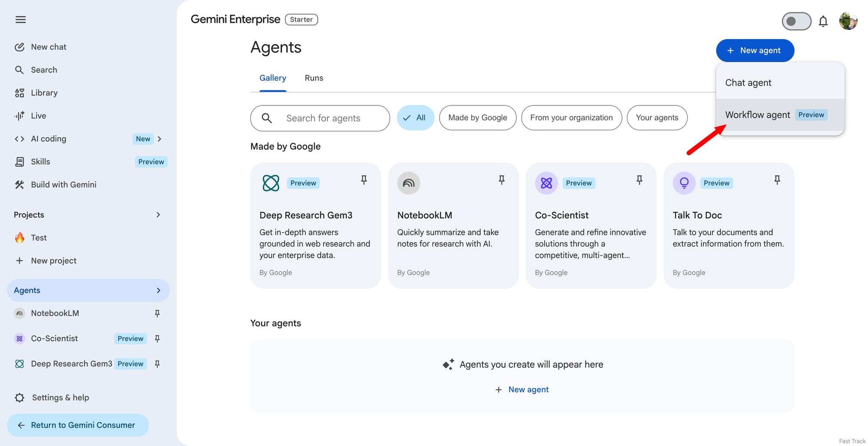Click the New chat pencil icon
Image resolution: width=868 pixels, height=446 pixels.
coord(20,47)
